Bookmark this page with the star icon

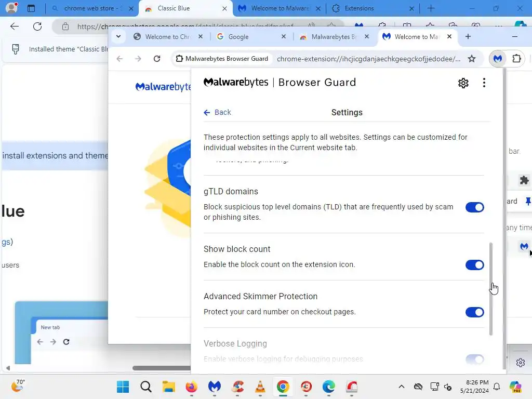472,59
